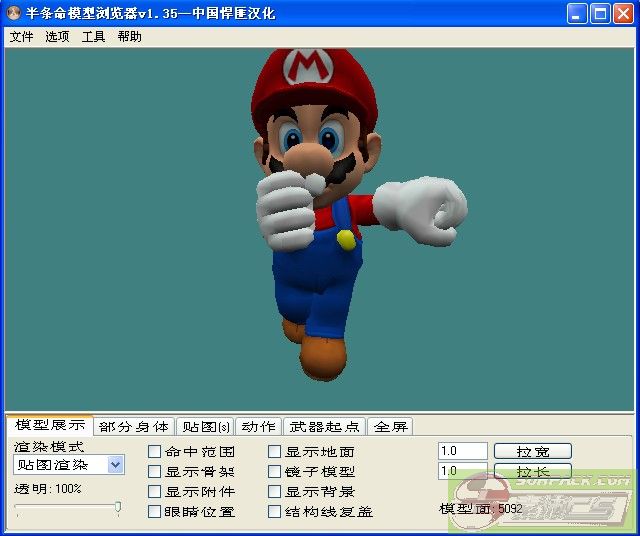This screenshot has width=640, height=536.
Task: Switch to the 贴图 tab
Action: pos(206,427)
